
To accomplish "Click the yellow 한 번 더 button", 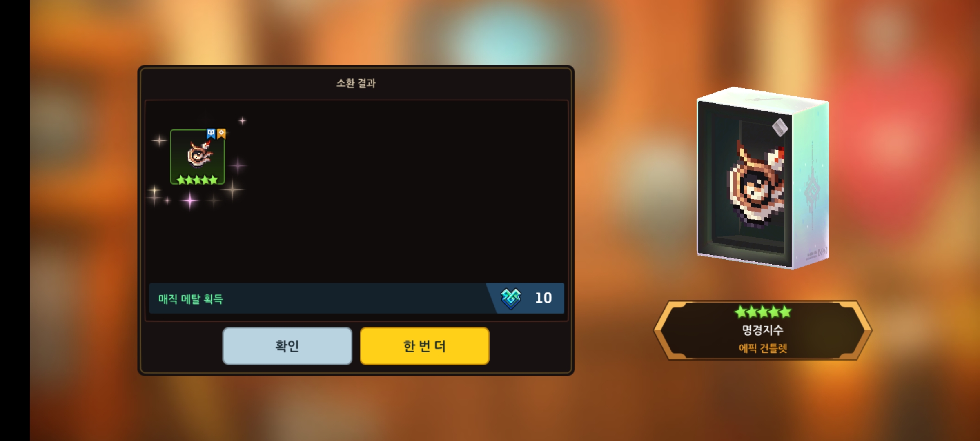I will pyautogui.click(x=425, y=346).
